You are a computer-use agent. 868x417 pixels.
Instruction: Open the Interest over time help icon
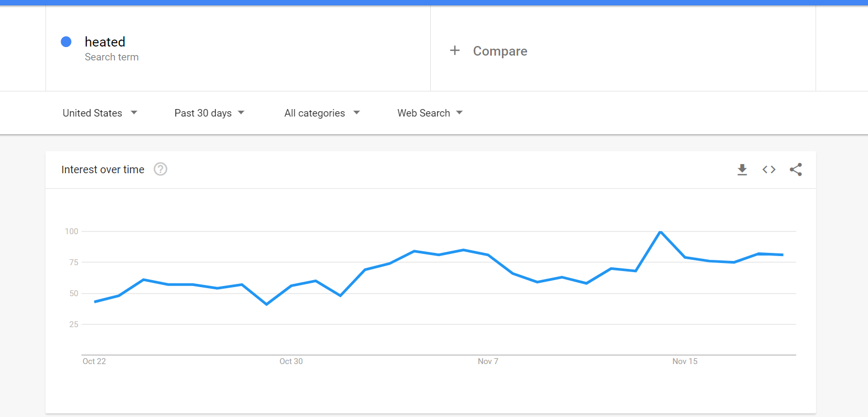pyautogui.click(x=161, y=169)
